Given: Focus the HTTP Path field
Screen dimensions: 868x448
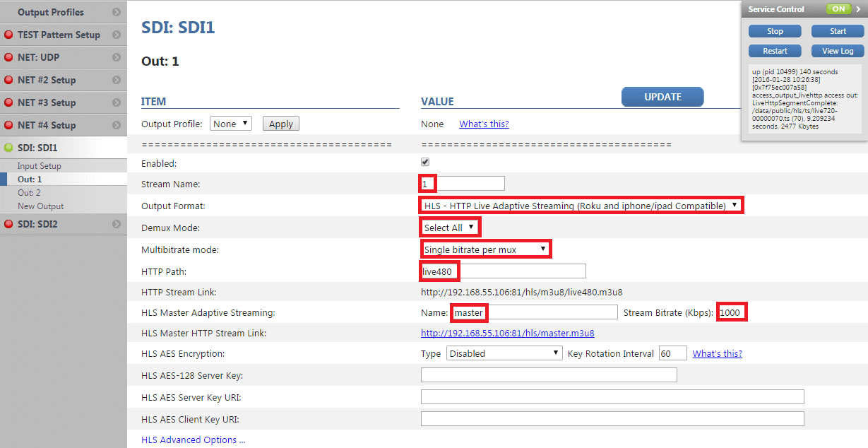Looking at the screenshot, I should [x=504, y=271].
